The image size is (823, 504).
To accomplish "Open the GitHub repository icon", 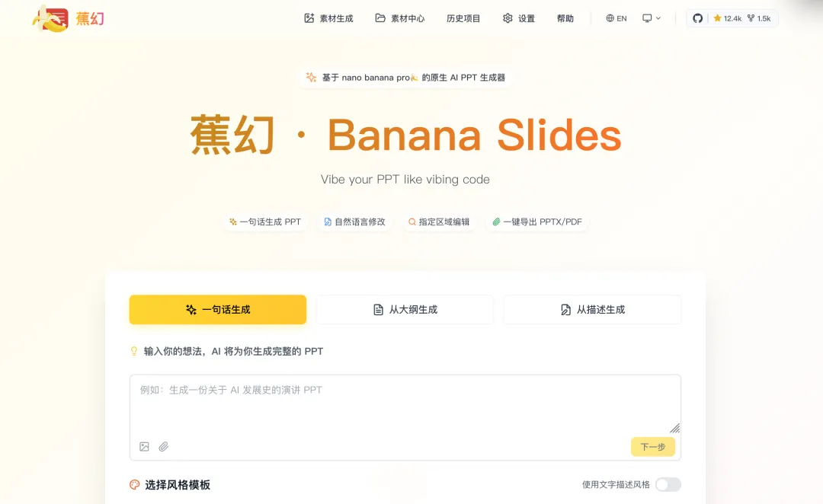I will coord(697,18).
